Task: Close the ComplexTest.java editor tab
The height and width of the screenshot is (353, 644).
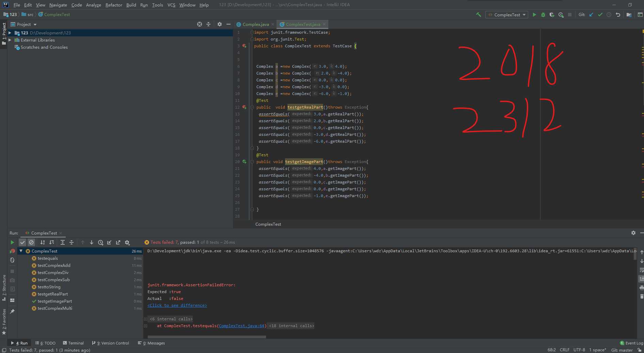Action: [324, 24]
